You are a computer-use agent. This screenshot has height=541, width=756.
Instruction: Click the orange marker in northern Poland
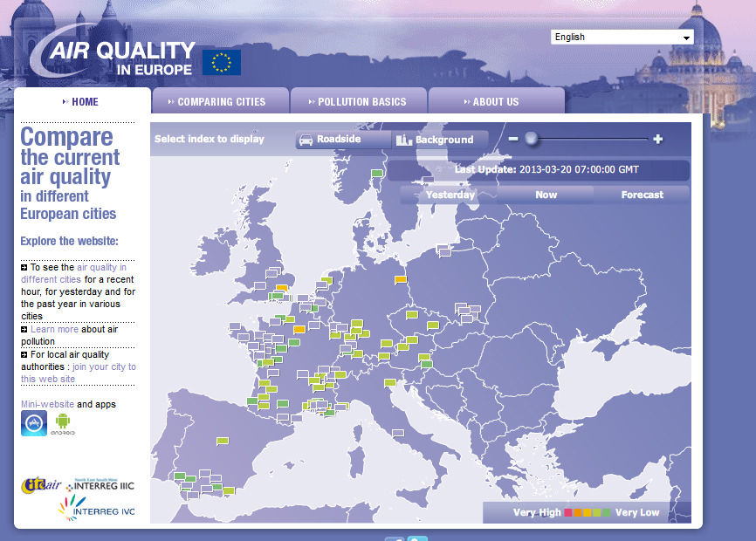[x=401, y=280]
